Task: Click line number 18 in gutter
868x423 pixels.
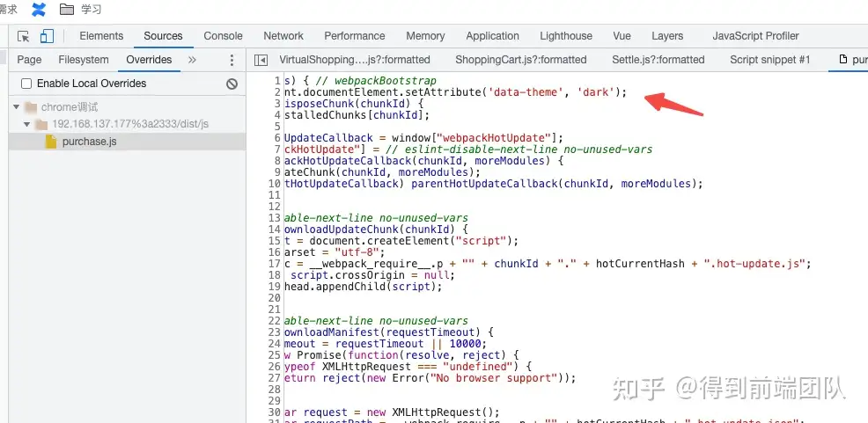Action: 275,275
